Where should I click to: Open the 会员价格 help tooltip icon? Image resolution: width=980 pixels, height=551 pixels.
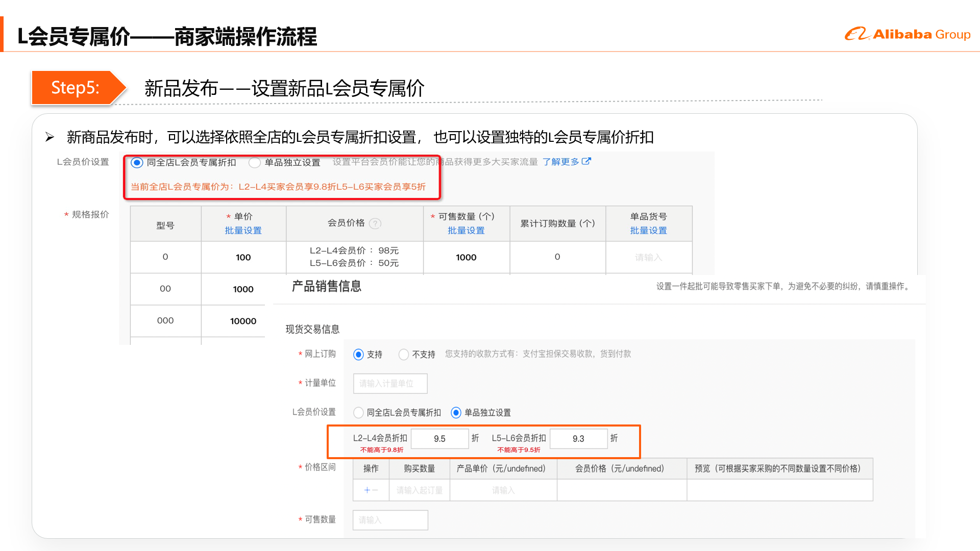pyautogui.click(x=376, y=223)
